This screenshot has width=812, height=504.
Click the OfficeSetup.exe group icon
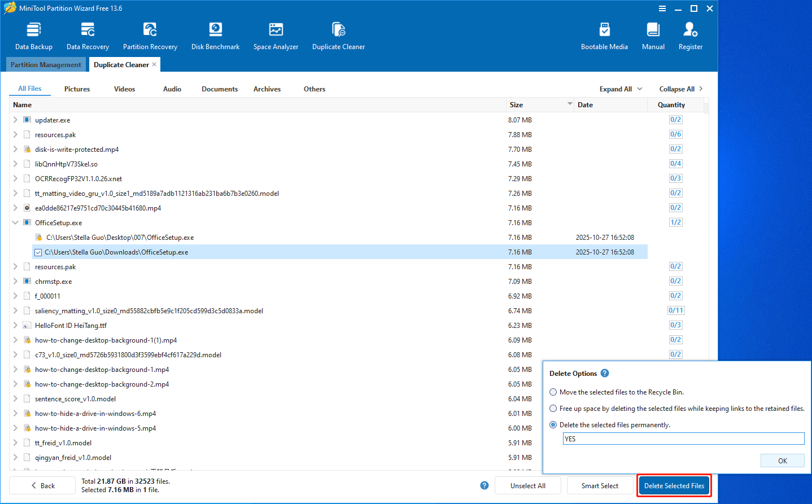[27, 222]
